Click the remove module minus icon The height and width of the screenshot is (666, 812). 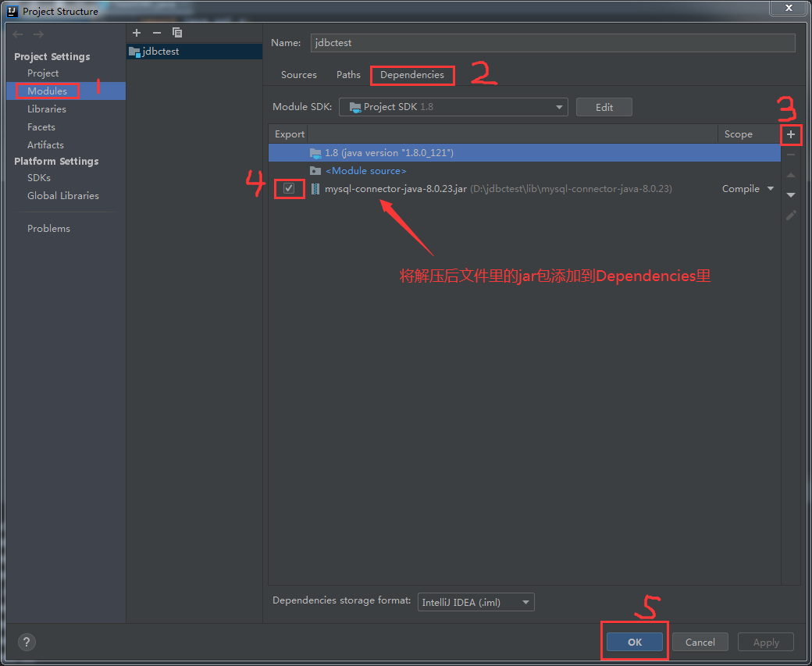(157, 33)
